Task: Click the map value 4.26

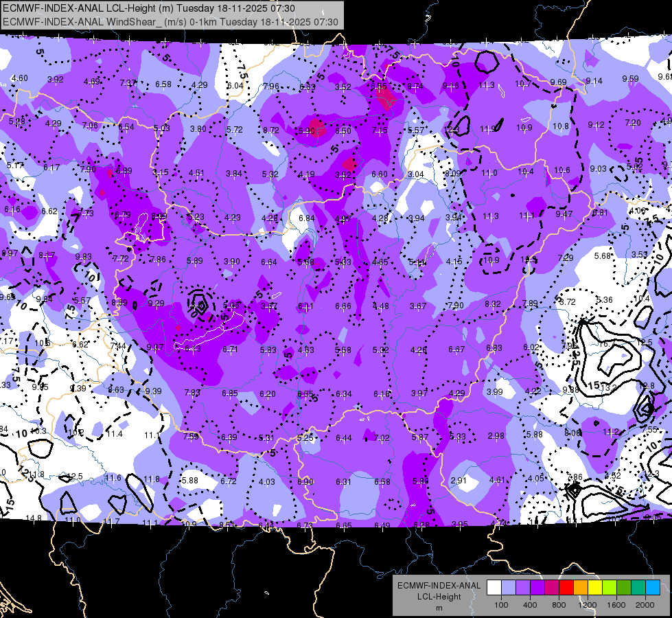Action: (x=418, y=350)
